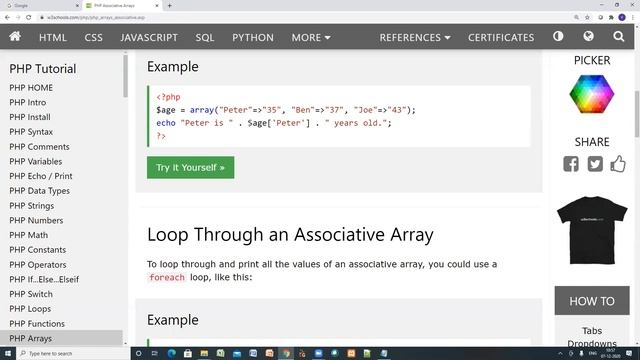Open PHP Echo / Print in sidebar
The height and width of the screenshot is (360, 640).
pos(41,176)
